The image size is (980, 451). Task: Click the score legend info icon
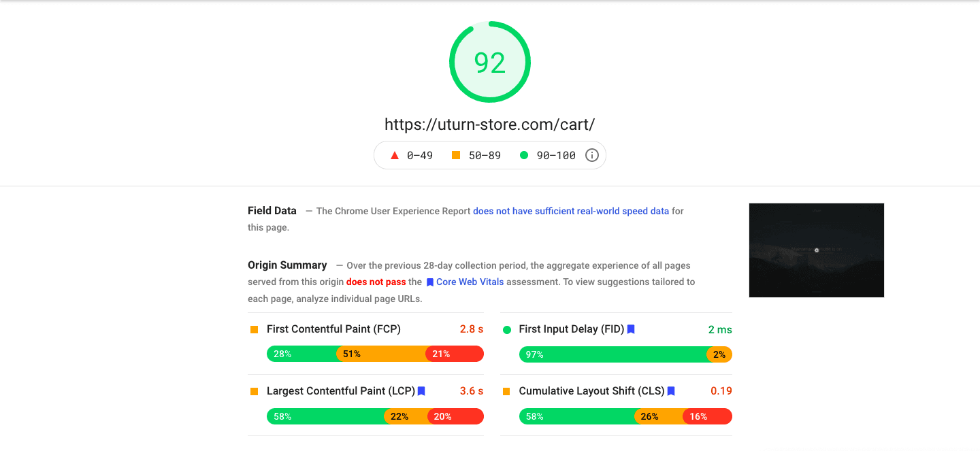[592, 155]
